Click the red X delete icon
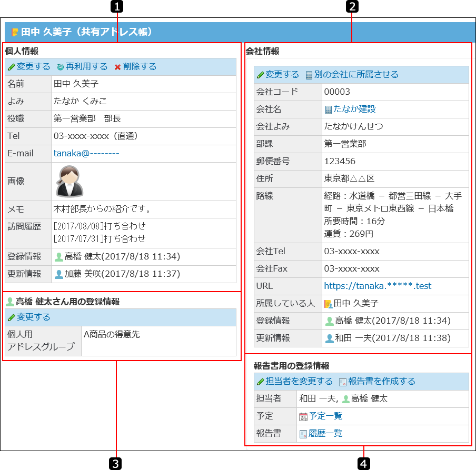 117,67
